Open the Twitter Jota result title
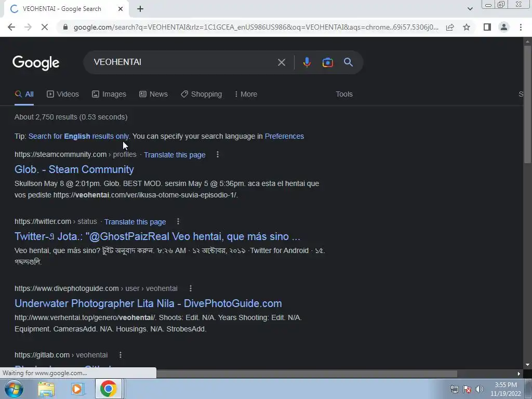The width and height of the screenshot is (532, 399). tap(157, 236)
